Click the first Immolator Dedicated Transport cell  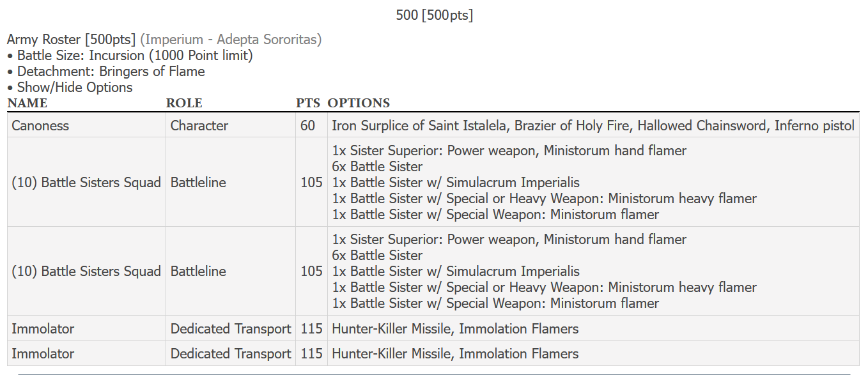tap(231, 328)
